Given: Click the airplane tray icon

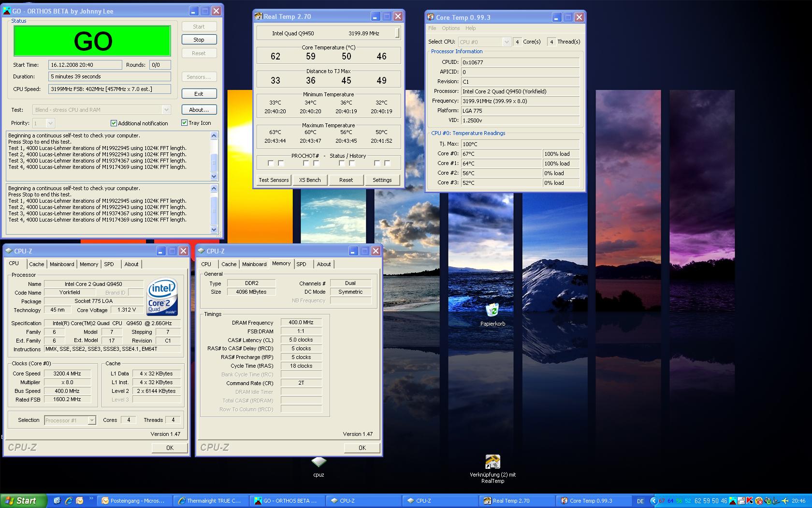Looking at the screenshot, I should 784,501.
